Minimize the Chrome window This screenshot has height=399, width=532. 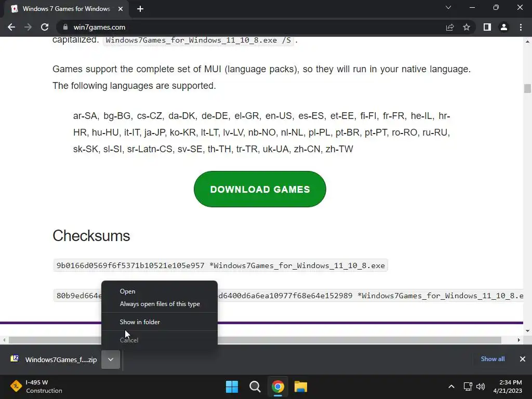click(472, 7)
